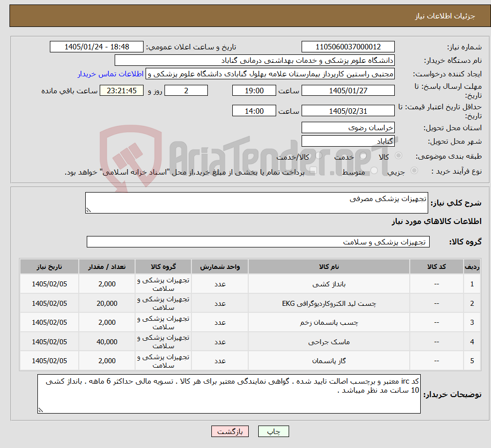The height and width of the screenshot is (448, 491).
Task: Click quantity 40,000 in ماسک جراحی row
Action: pyautogui.click(x=107, y=342)
